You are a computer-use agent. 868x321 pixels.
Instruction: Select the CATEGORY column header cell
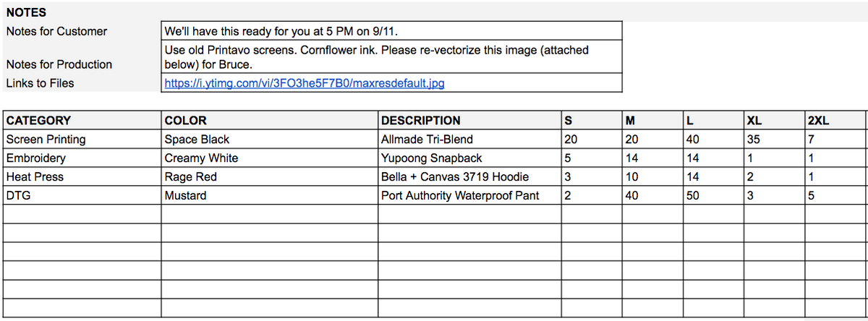(x=38, y=121)
